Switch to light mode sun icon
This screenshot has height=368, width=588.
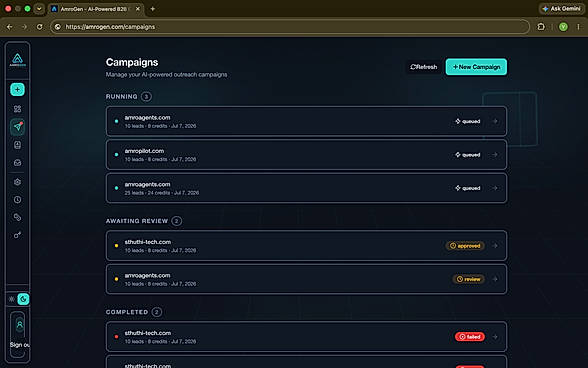(12, 299)
